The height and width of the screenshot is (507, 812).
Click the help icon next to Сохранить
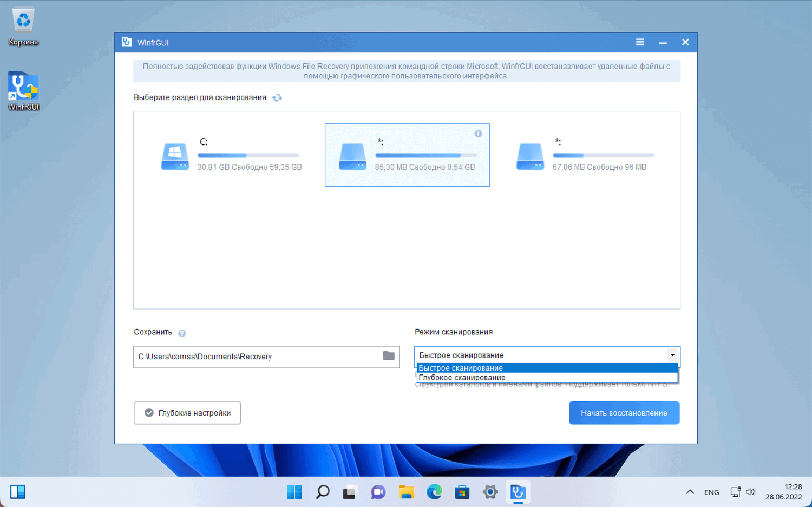pos(182,333)
